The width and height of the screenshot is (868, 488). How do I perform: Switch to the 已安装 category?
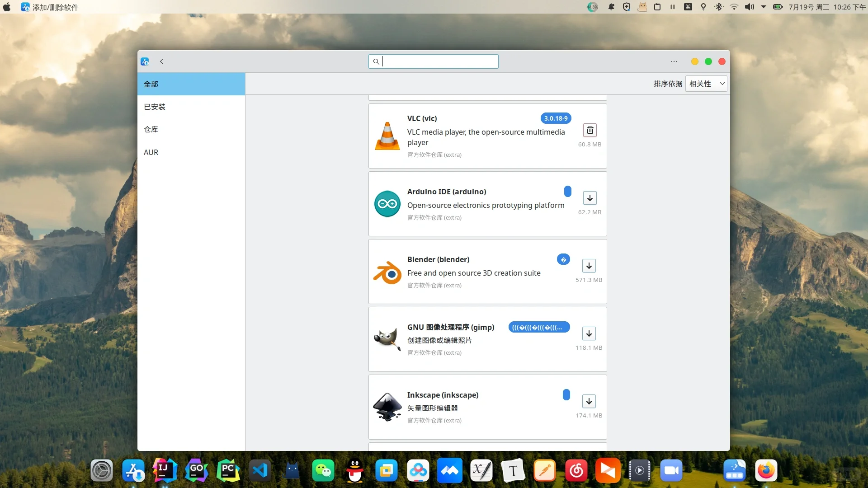[154, 107]
